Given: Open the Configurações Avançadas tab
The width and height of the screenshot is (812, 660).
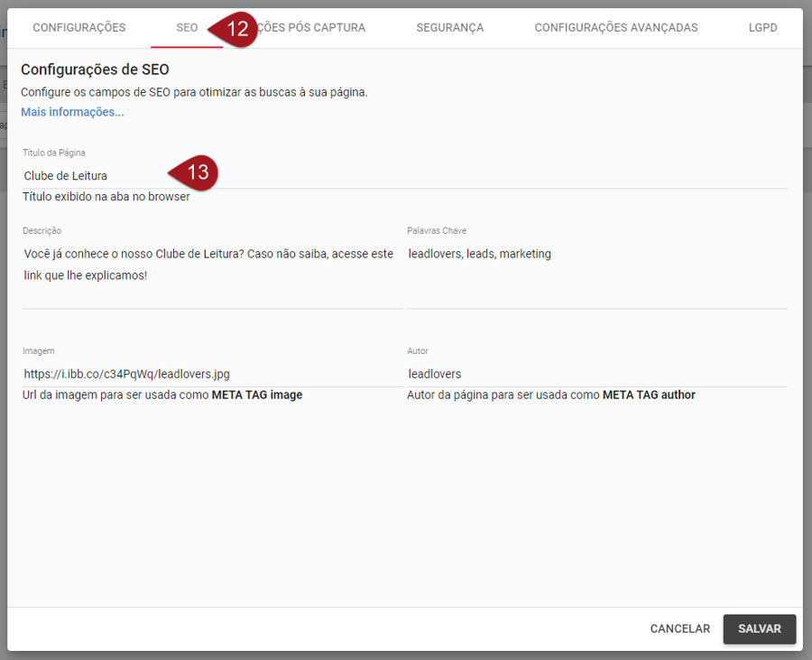Looking at the screenshot, I should [x=615, y=28].
